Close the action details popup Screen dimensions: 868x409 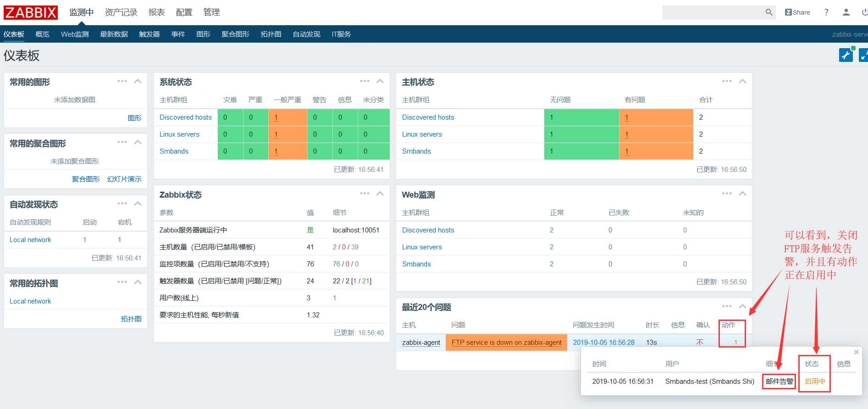tap(856, 352)
